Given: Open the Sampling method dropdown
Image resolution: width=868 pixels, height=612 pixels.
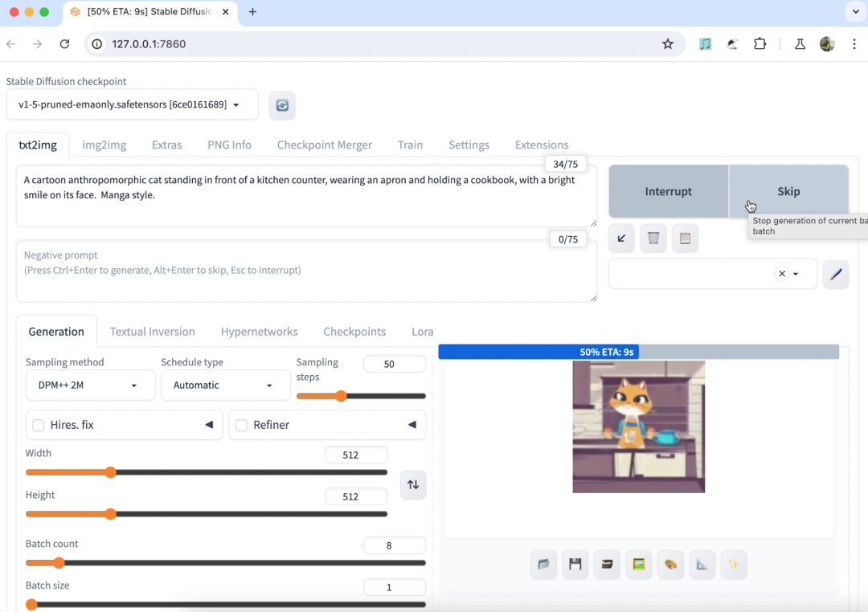Looking at the screenshot, I should pyautogui.click(x=90, y=386).
